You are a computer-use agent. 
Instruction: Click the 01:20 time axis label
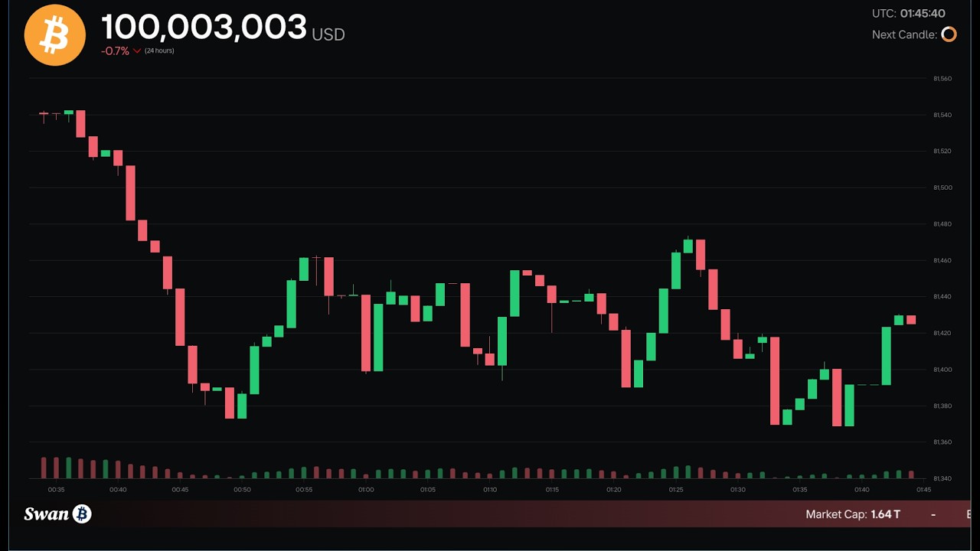click(x=614, y=490)
